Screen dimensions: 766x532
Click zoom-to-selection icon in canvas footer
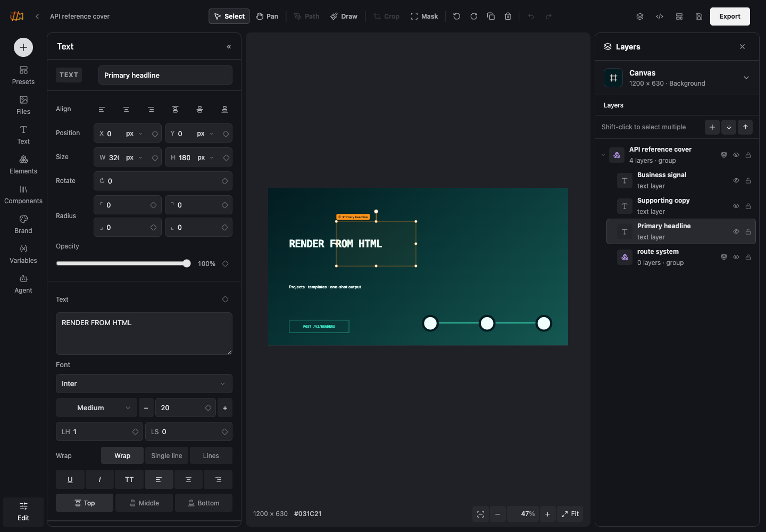click(480, 514)
